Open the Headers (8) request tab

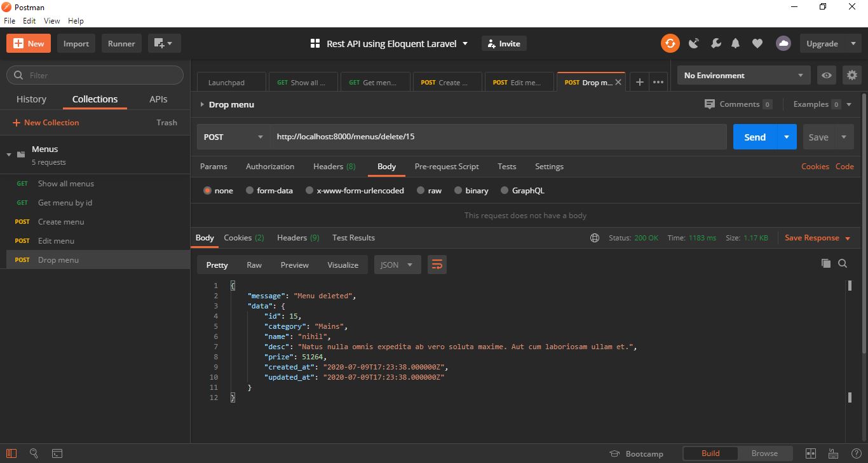(334, 167)
